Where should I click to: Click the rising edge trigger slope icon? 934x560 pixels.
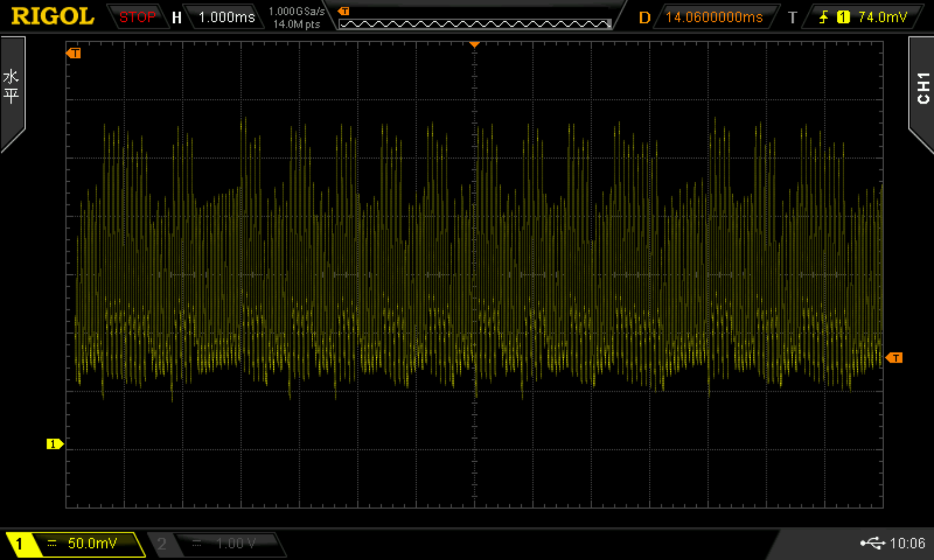[x=823, y=17]
